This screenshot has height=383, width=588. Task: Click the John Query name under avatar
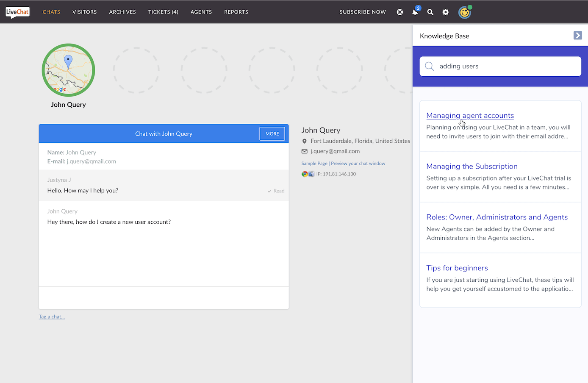pyautogui.click(x=68, y=105)
